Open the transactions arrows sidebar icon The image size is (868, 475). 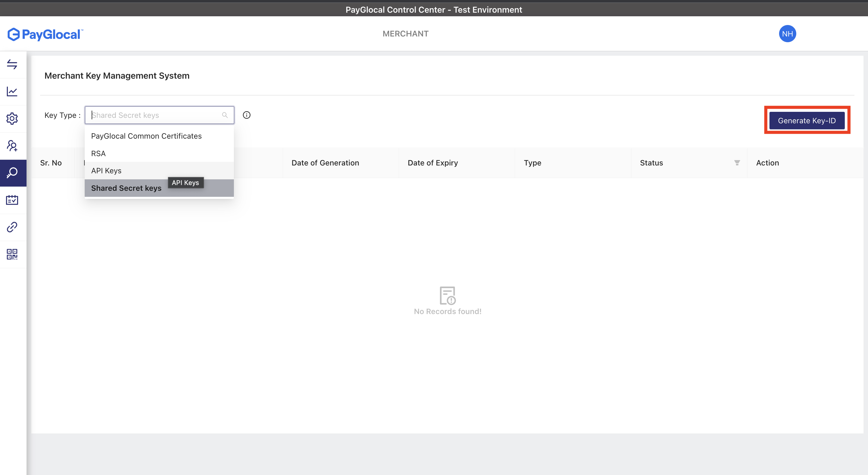(x=12, y=64)
